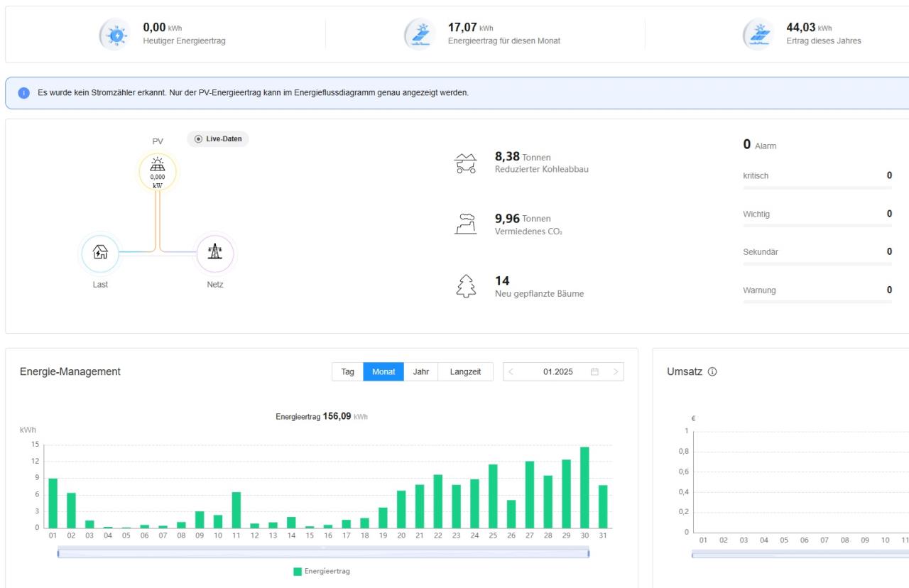Image resolution: width=909 pixels, height=588 pixels.
Task: Click the day 30 bar in energy chart
Action: click(584, 487)
